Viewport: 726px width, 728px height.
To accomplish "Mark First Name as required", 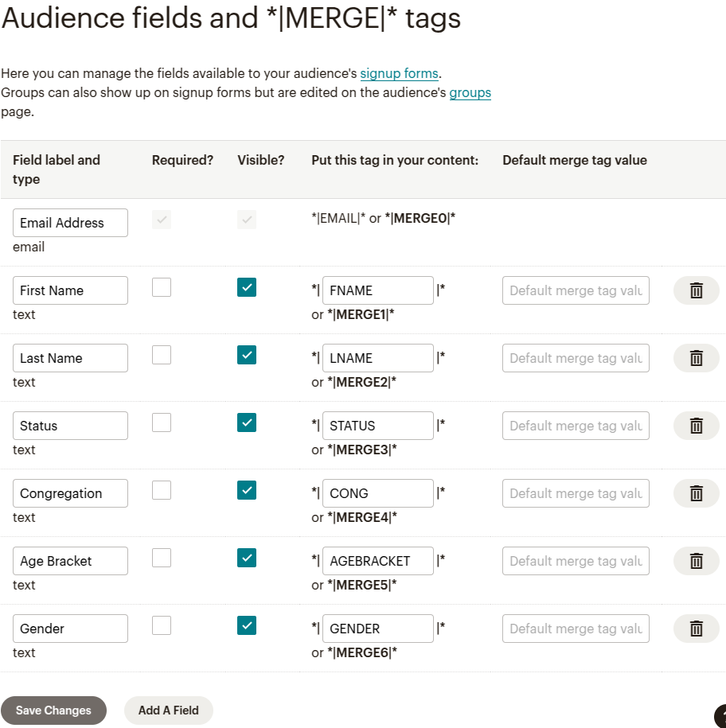I will click(162, 287).
